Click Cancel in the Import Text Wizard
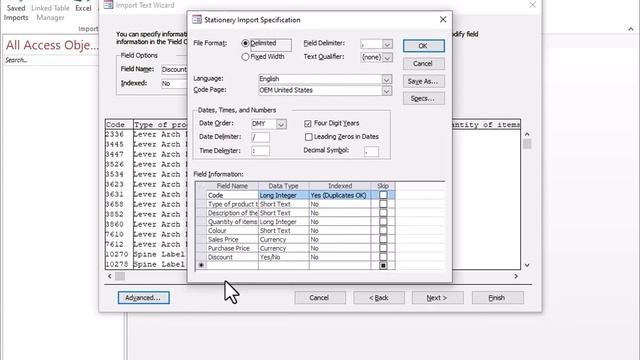 point(319,298)
